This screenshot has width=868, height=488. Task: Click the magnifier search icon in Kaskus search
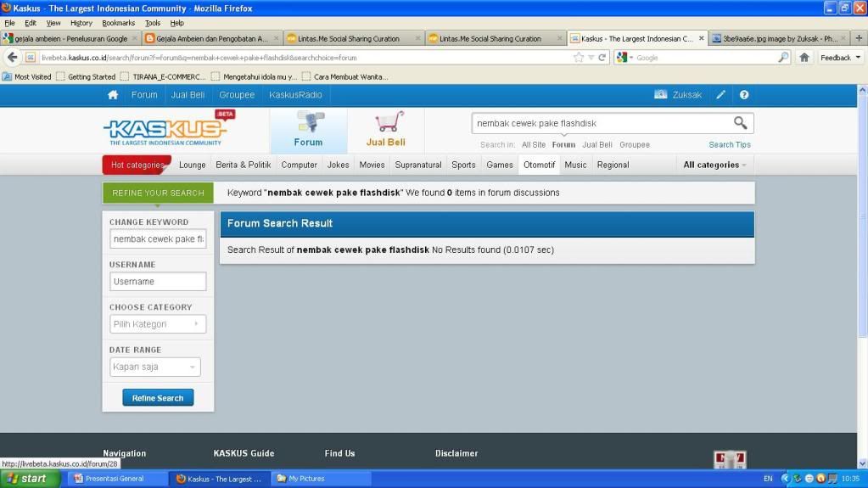coord(740,122)
